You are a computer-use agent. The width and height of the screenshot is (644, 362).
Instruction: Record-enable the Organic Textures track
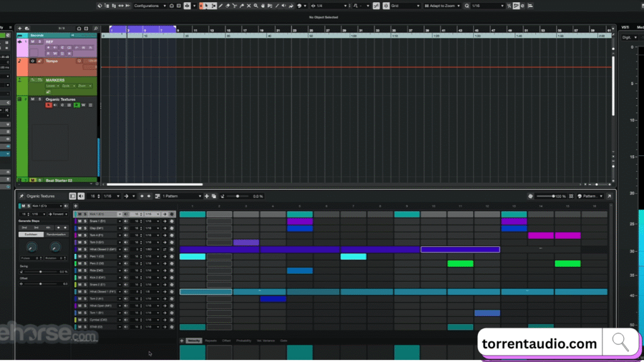(x=49, y=105)
